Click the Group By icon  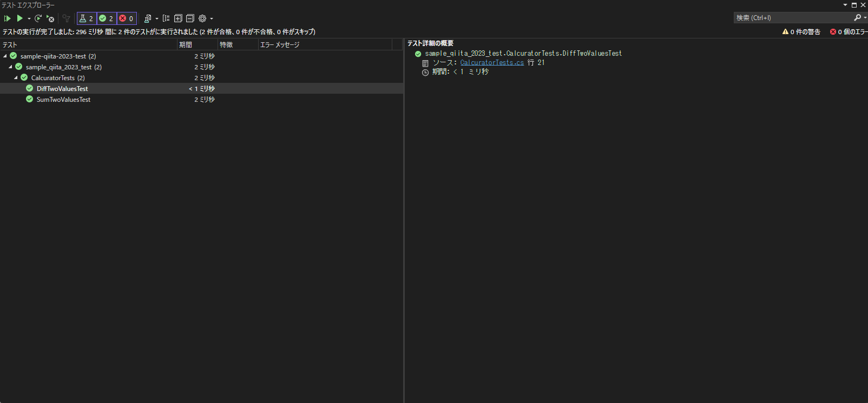(166, 18)
